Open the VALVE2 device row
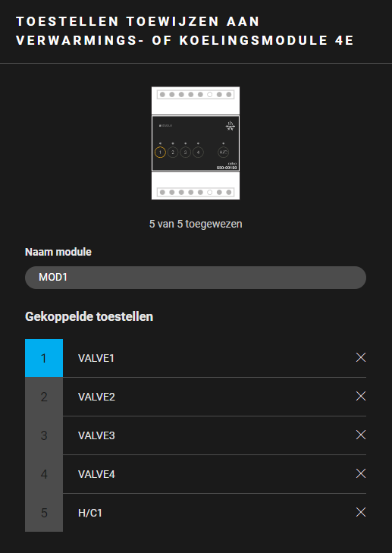392x553 pixels. (215, 397)
